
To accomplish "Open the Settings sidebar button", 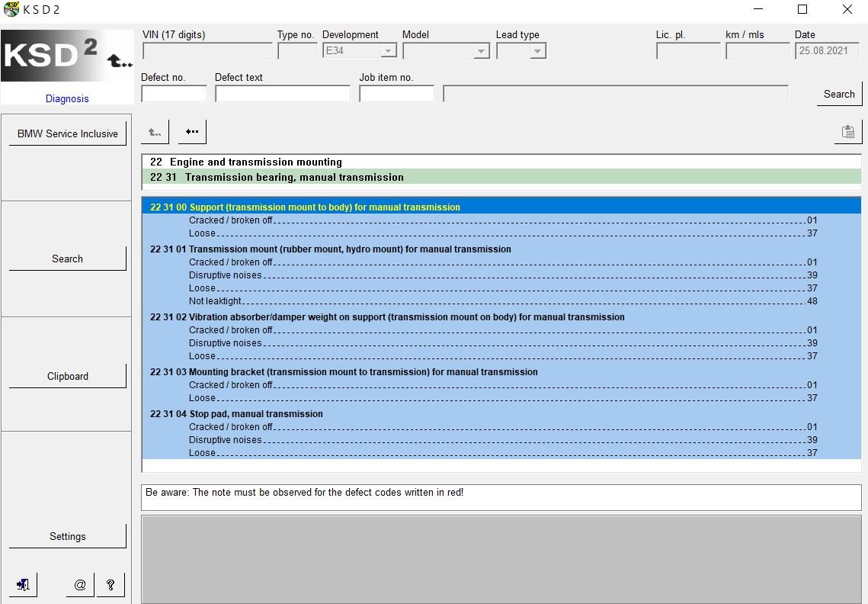I will pos(68,536).
